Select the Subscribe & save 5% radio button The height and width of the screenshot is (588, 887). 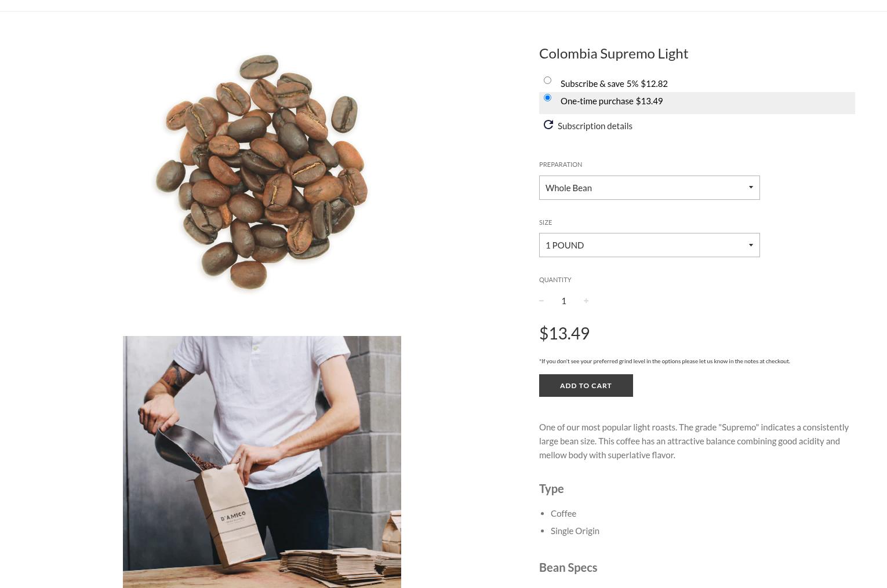point(547,80)
